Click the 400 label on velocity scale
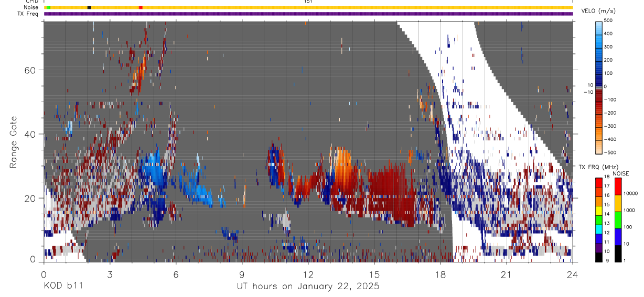 [x=608, y=34]
